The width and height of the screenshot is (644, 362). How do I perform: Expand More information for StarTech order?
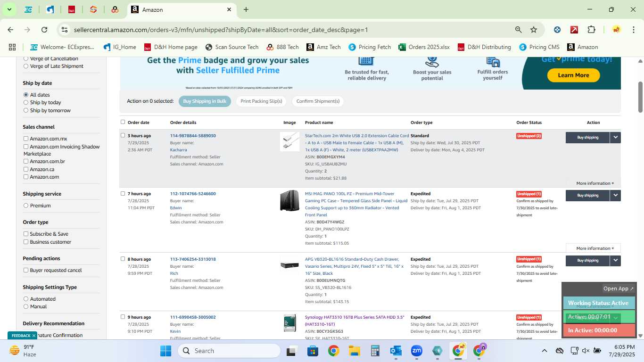(595, 183)
